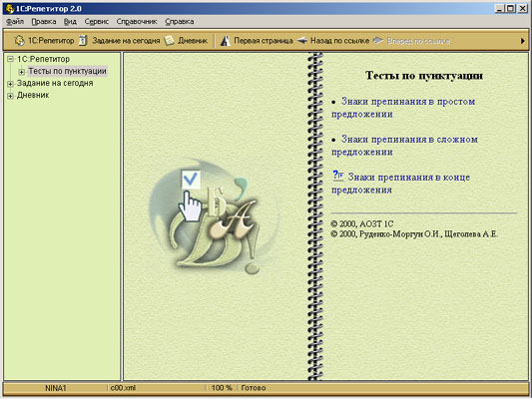Click the c00.xml file name in status bar
Viewport: 532px width, 399px height.
(123, 388)
